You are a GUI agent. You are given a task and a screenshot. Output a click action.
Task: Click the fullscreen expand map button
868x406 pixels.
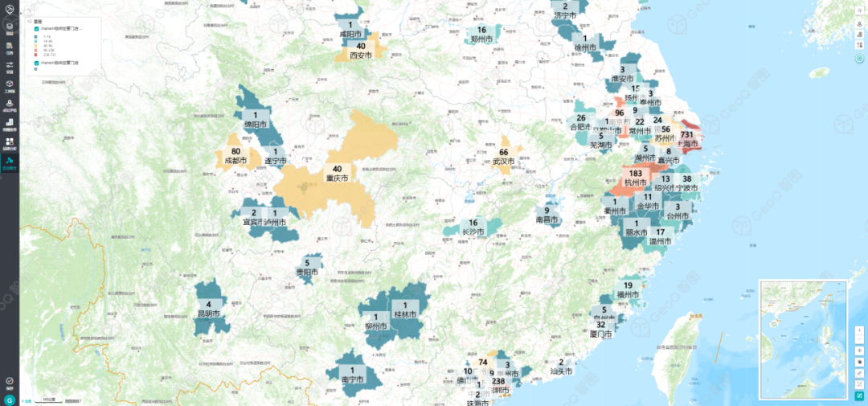point(859,384)
